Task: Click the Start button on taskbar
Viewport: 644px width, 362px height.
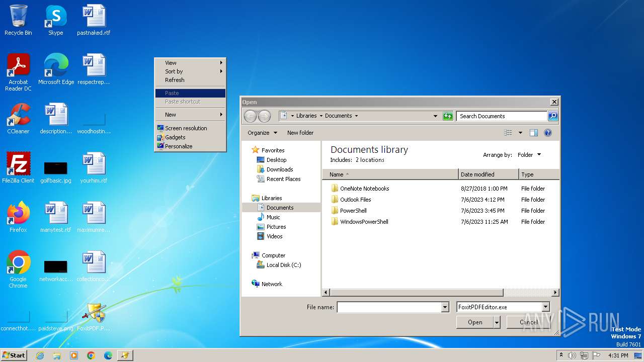Action: click(x=14, y=355)
